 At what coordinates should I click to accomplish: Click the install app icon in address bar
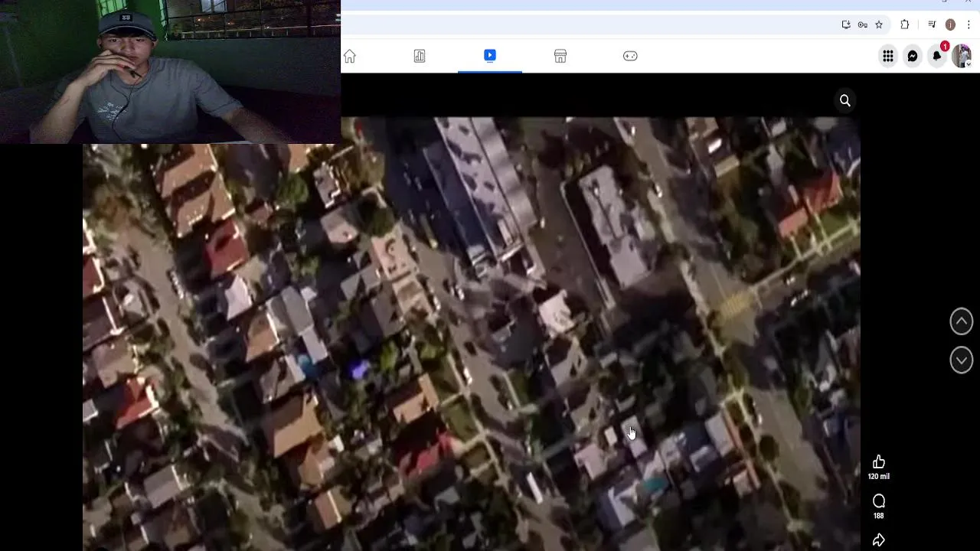pyautogui.click(x=846, y=24)
